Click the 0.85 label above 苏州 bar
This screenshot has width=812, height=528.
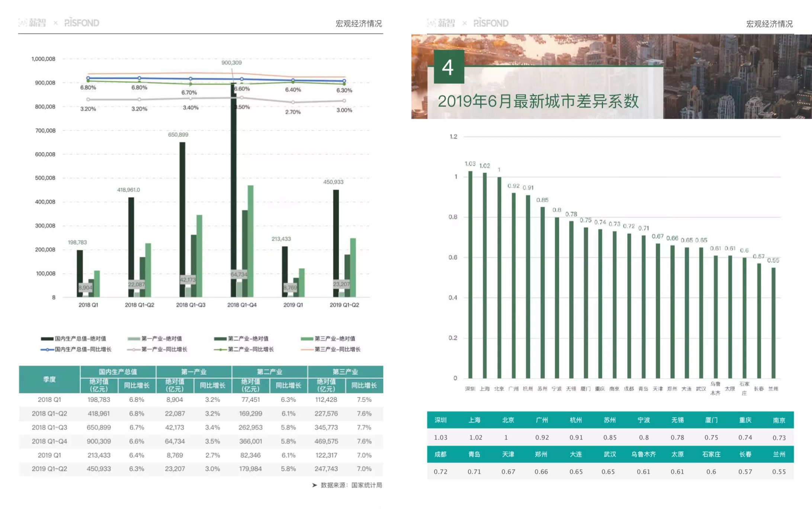click(542, 200)
